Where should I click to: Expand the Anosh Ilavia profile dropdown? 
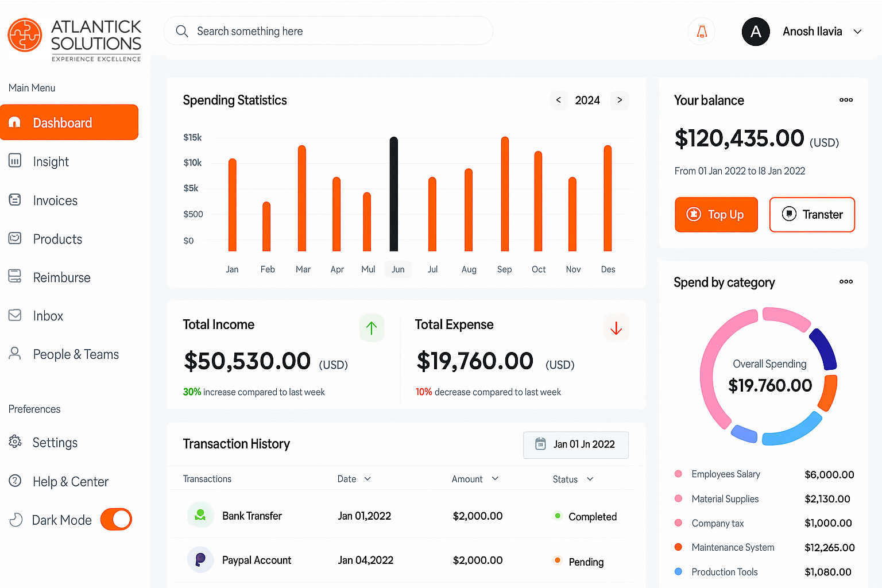[x=857, y=32]
